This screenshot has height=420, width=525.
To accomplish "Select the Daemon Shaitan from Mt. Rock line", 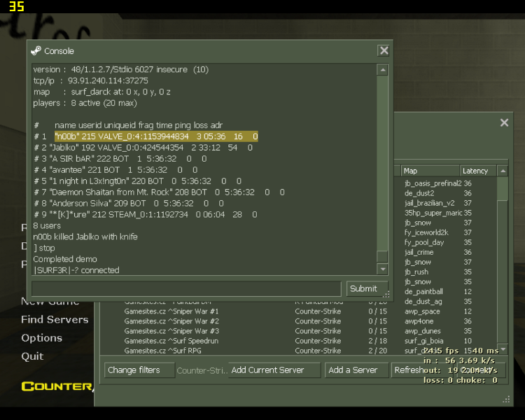I will tap(159, 192).
